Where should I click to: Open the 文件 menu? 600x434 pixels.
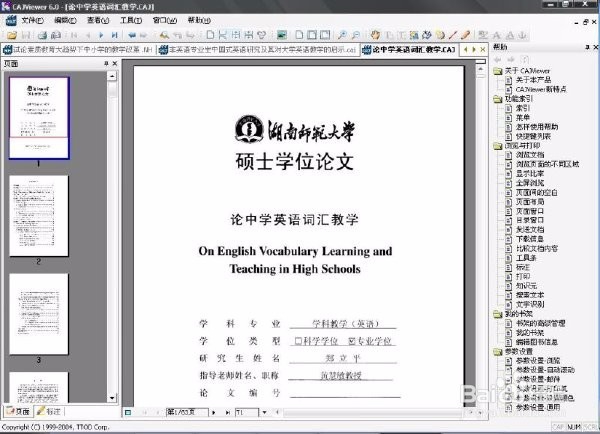point(32,20)
